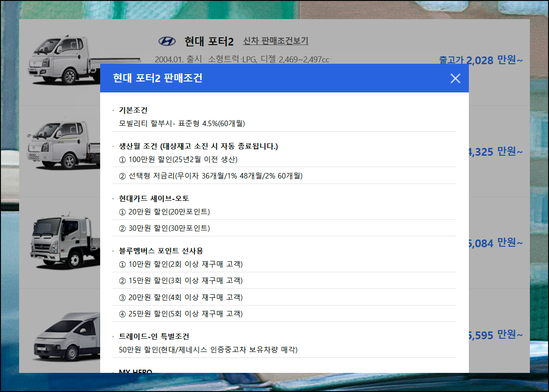Screen dimensions: 549x392
Task: Select the 트레이드-인 특별조건 heading
Action: [154, 336]
